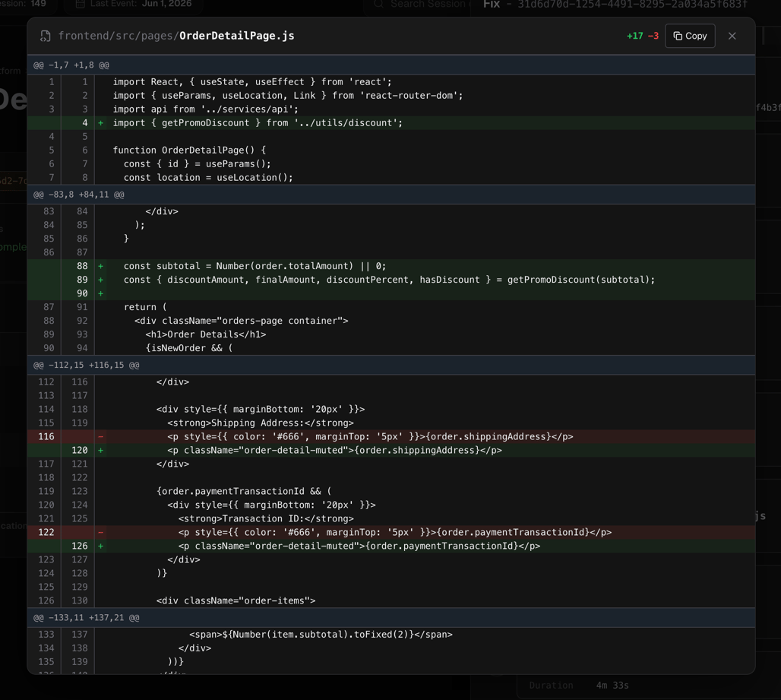Click the file diff icon beside the path
Viewport: 781px width, 700px height.
[46, 36]
